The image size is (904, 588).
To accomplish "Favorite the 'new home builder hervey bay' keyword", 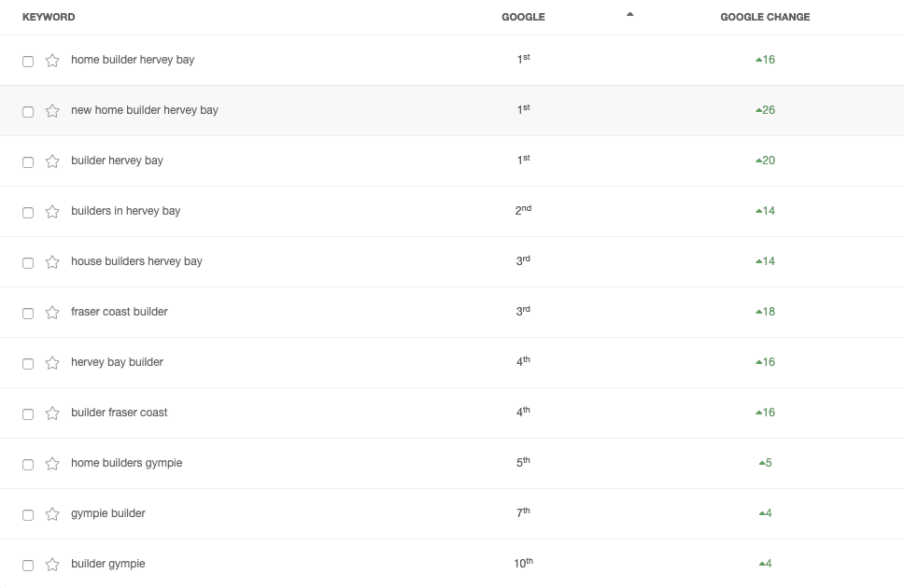I will coord(52,111).
